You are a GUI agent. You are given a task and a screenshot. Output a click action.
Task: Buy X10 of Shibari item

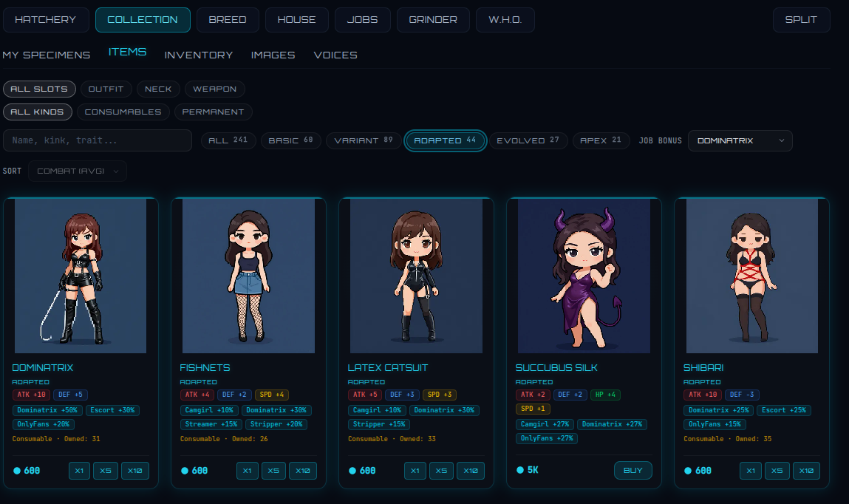click(x=806, y=471)
